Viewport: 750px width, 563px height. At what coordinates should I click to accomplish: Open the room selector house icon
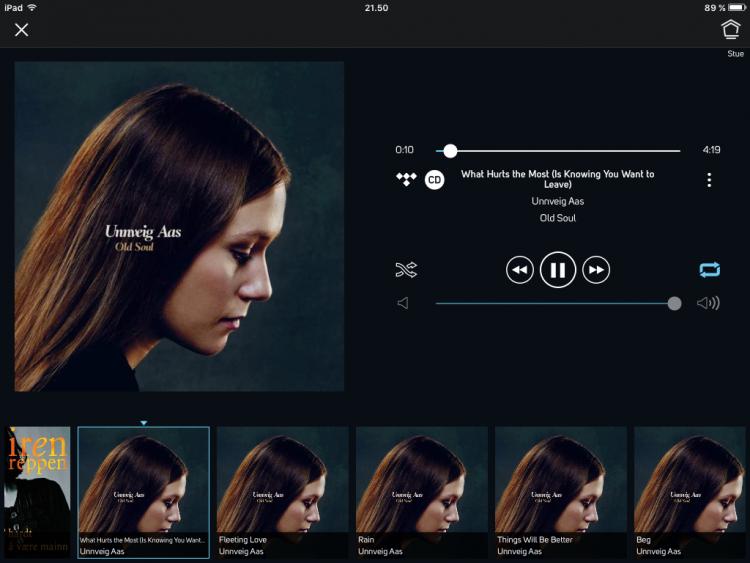click(730, 29)
